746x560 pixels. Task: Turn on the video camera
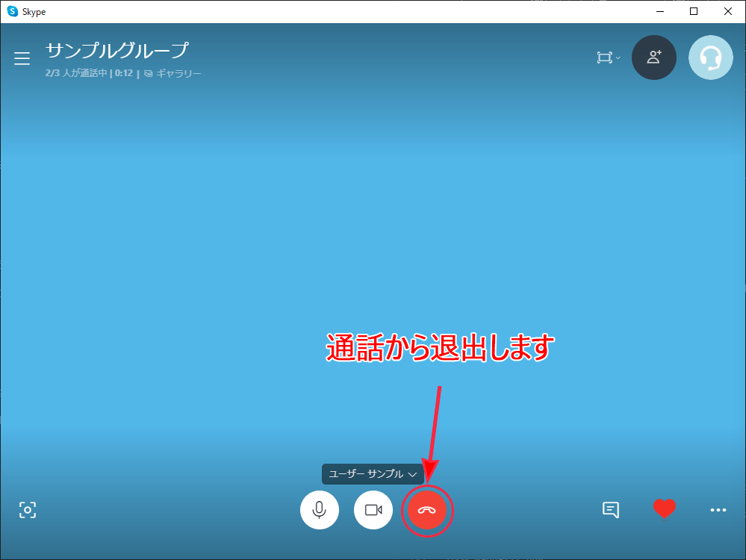coord(373,510)
